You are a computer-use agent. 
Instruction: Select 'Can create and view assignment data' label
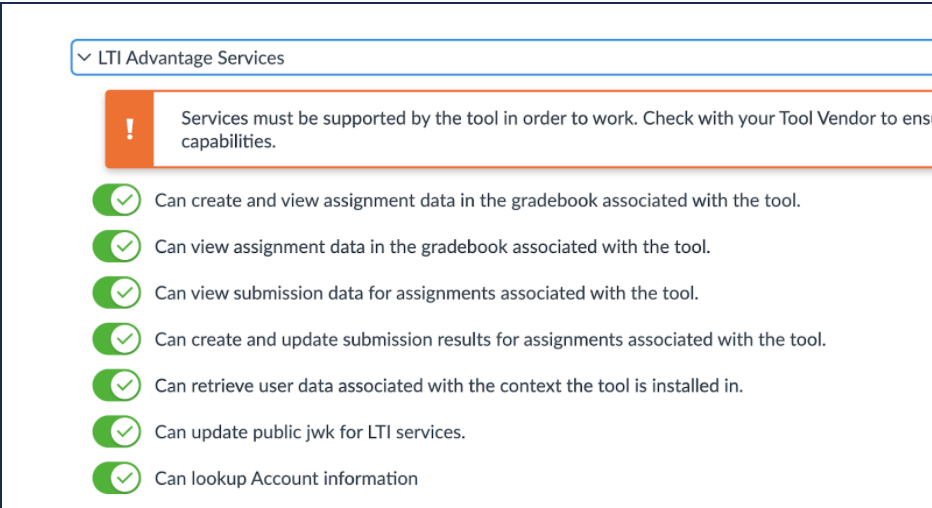pyautogui.click(x=477, y=200)
